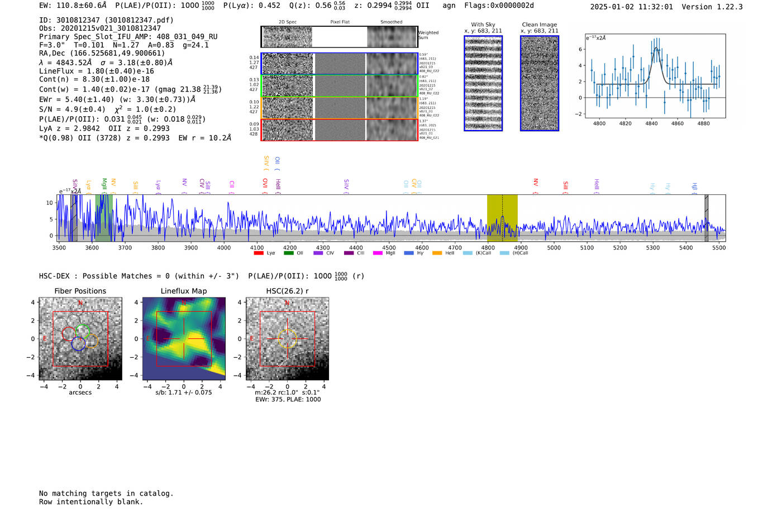Select the CIV legend swatch
782x532 pixels.
point(318,253)
